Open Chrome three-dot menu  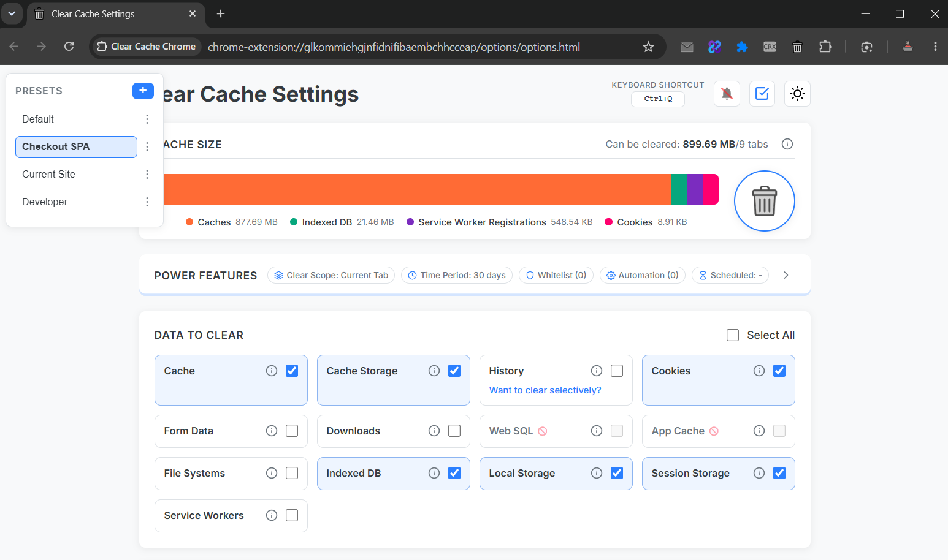(x=935, y=47)
